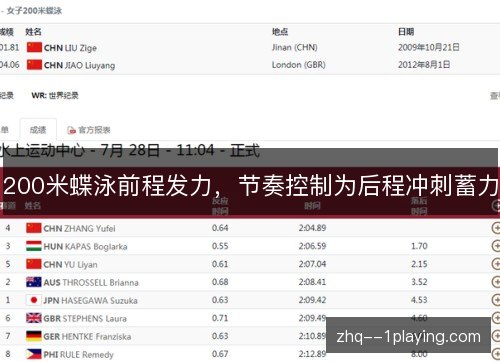
Task: Open athlete link PHI RULE Remedy
Action: pyautogui.click(x=79, y=355)
